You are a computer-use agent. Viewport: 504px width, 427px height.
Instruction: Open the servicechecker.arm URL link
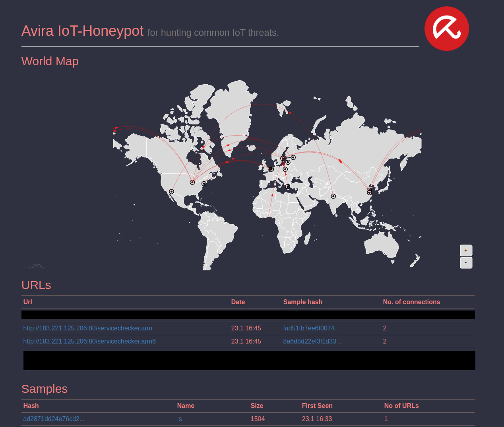click(x=87, y=328)
